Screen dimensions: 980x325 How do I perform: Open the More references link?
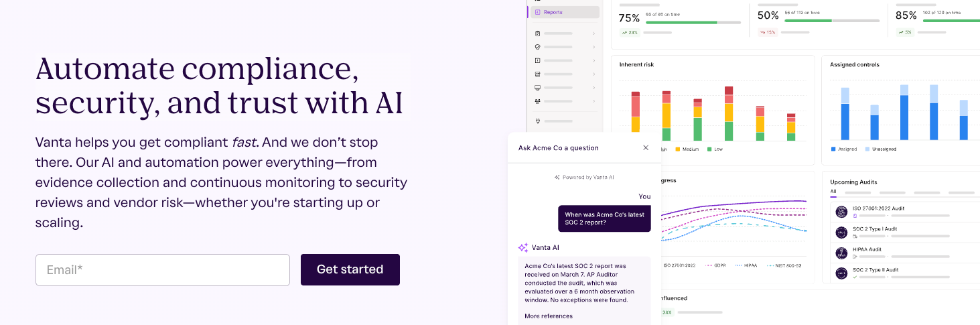click(x=549, y=316)
